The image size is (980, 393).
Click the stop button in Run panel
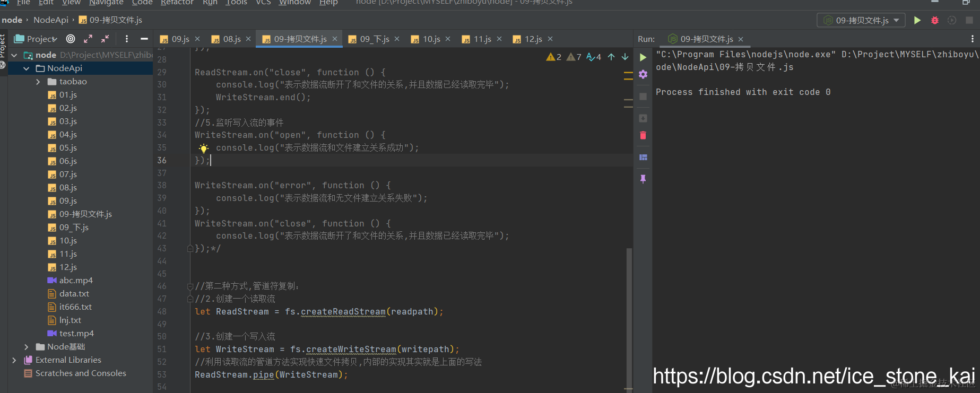pyautogui.click(x=643, y=97)
